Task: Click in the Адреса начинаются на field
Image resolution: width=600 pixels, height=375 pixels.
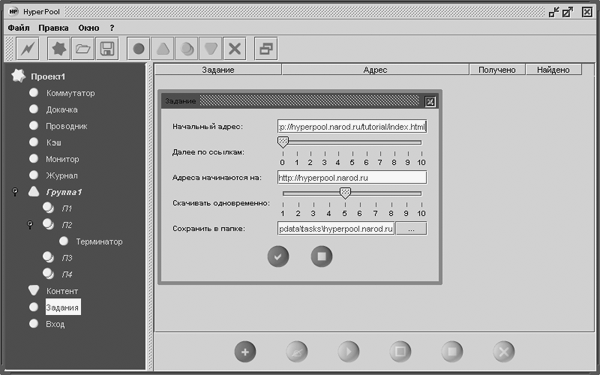Action: [352, 178]
